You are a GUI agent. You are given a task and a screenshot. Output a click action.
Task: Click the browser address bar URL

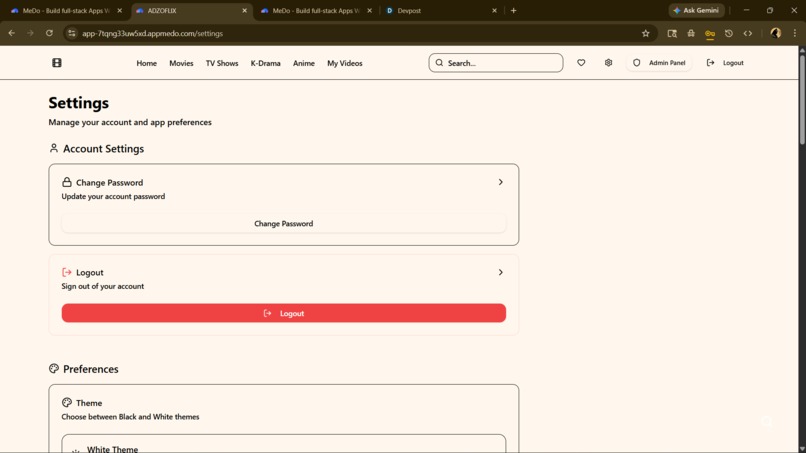point(152,33)
